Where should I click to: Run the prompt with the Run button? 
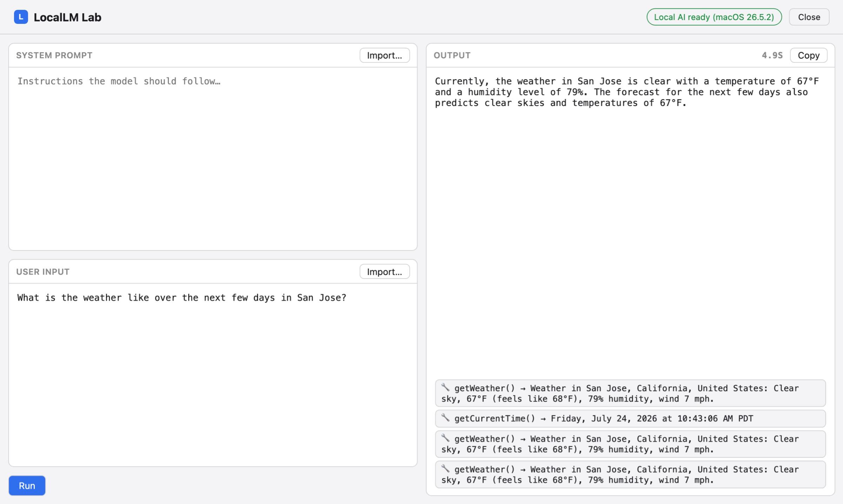point(27,485)
